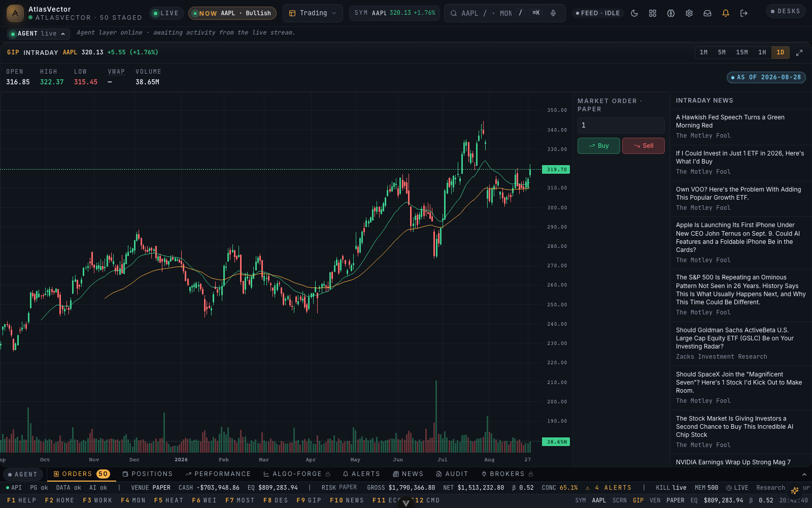Switch to the Algo-Forge tab
The width and height of the screenshot is (812, 508).
(297, 474)
